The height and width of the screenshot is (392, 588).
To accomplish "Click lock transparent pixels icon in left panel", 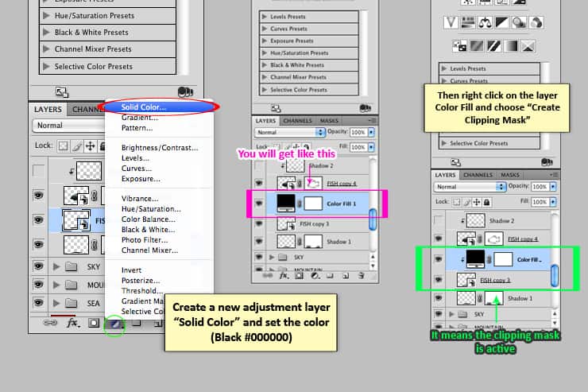I will coord(63,146).
